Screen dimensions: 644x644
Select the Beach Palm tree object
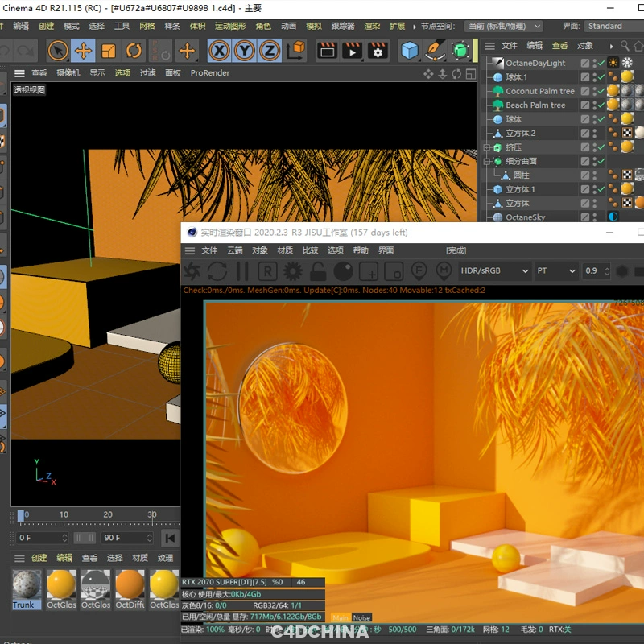coord(535,105)
